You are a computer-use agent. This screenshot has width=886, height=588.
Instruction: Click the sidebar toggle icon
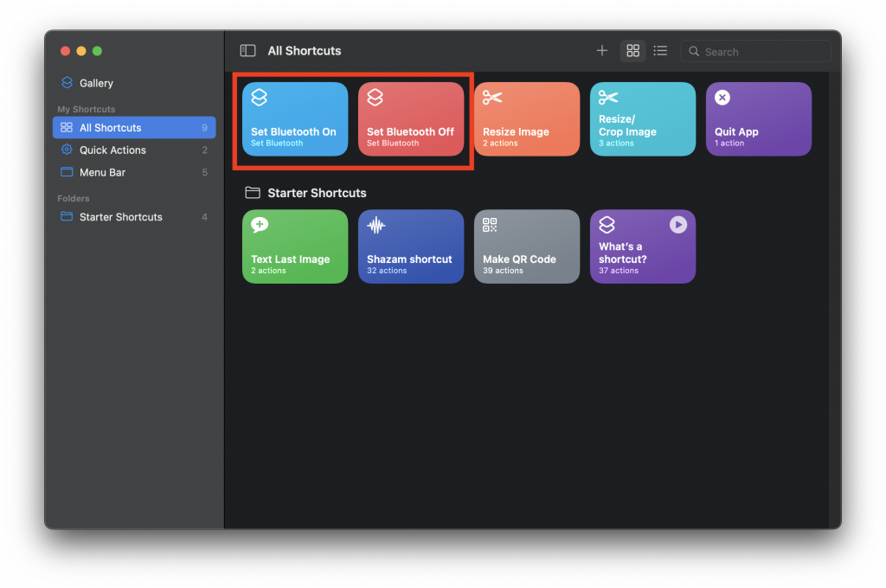click(247, 51)
